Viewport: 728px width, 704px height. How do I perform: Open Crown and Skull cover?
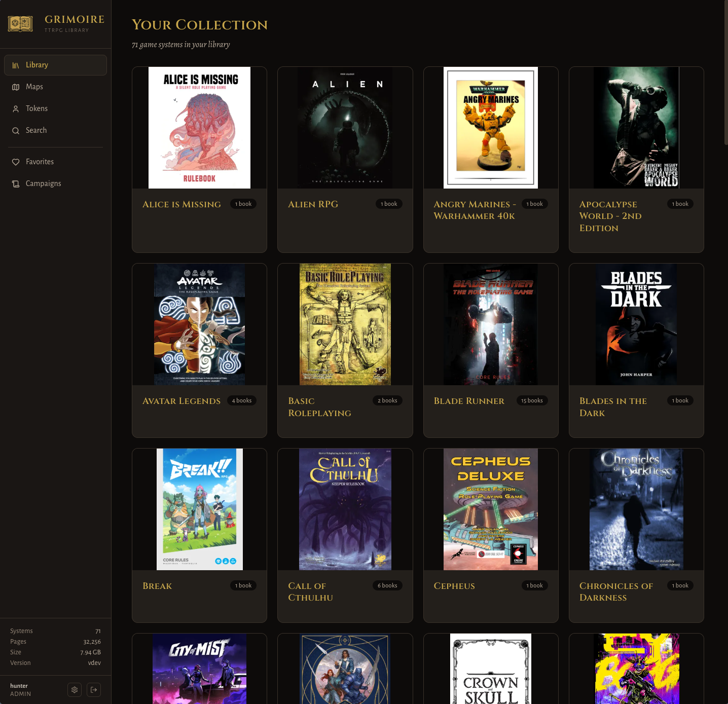click(491, 669)
